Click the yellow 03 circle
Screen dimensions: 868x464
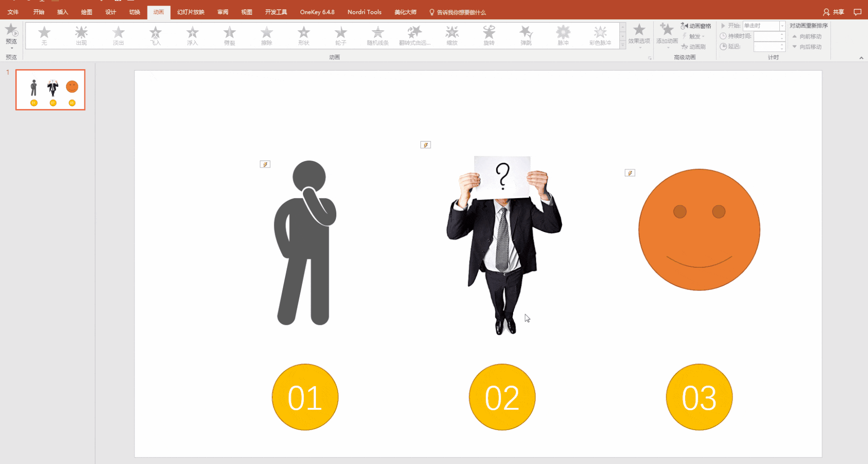[699, 397]
